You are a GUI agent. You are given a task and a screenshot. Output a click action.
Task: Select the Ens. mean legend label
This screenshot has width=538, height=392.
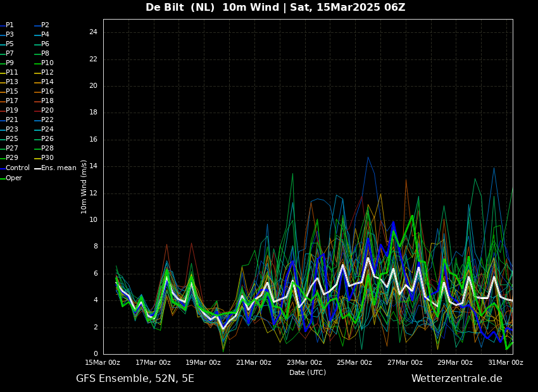[x=58, y=168]
